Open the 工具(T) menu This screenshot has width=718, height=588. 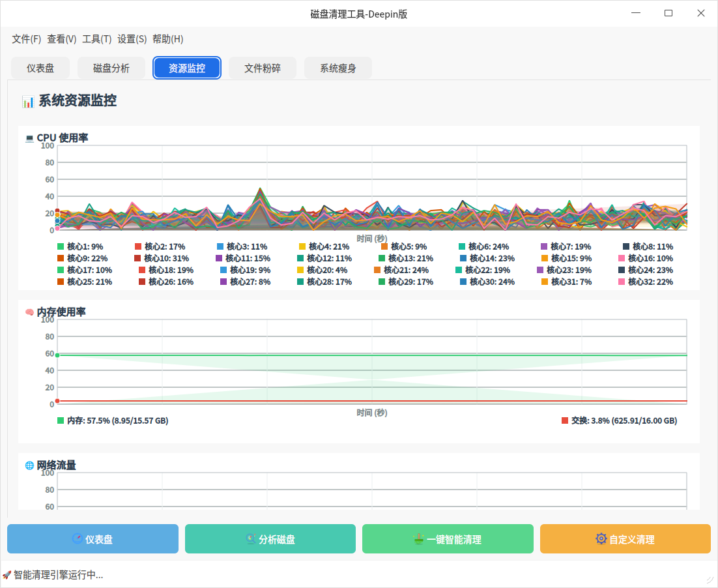coord(96,39)
